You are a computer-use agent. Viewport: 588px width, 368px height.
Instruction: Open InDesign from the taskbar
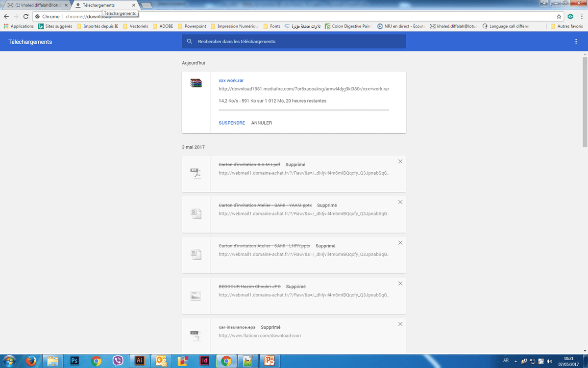pos(205,361)
